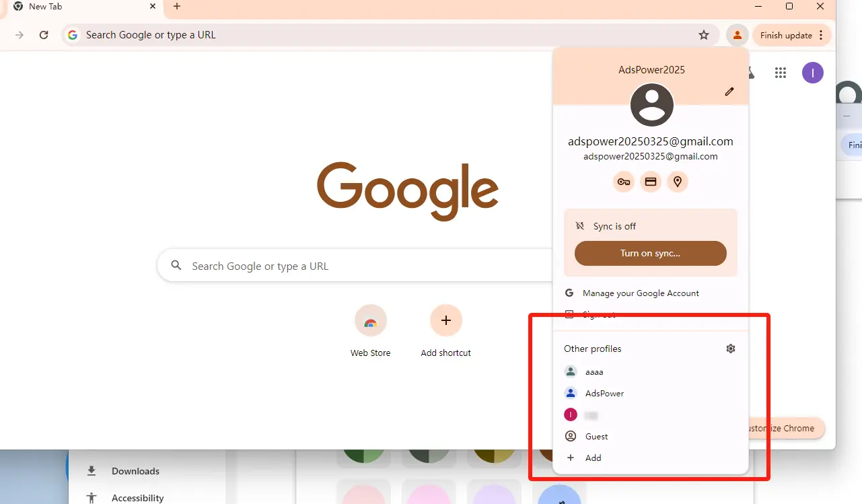Click the bookmark star in address bar

[704, 35]
